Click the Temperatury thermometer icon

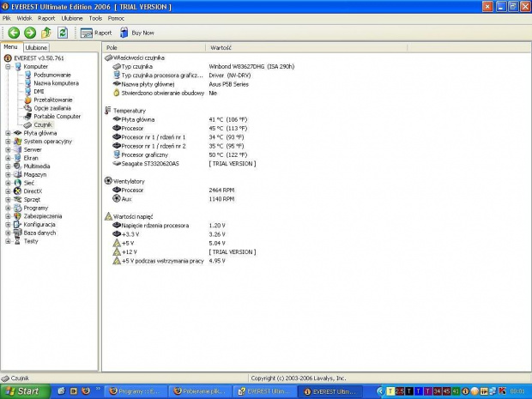tap(108, 111)
